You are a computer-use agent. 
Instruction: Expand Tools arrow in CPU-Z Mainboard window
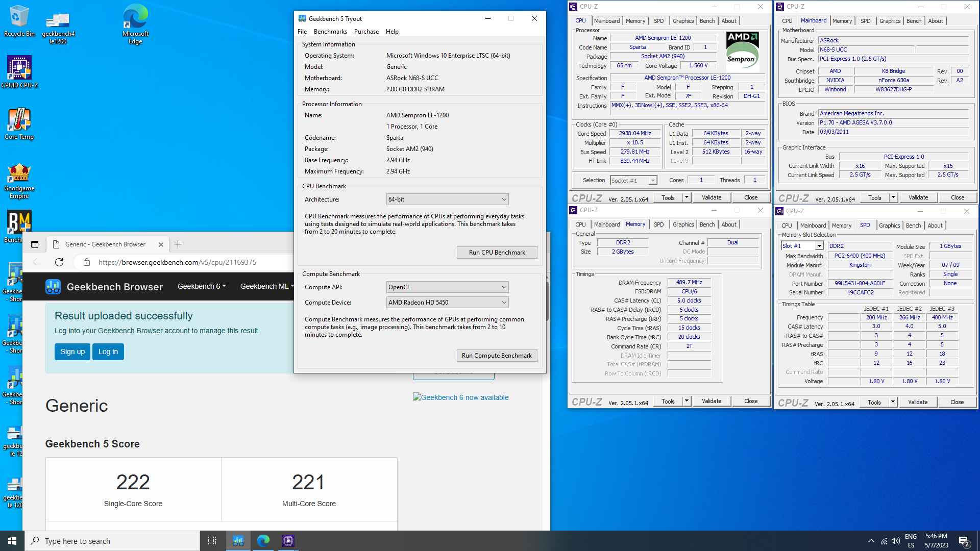click(894, 197)
